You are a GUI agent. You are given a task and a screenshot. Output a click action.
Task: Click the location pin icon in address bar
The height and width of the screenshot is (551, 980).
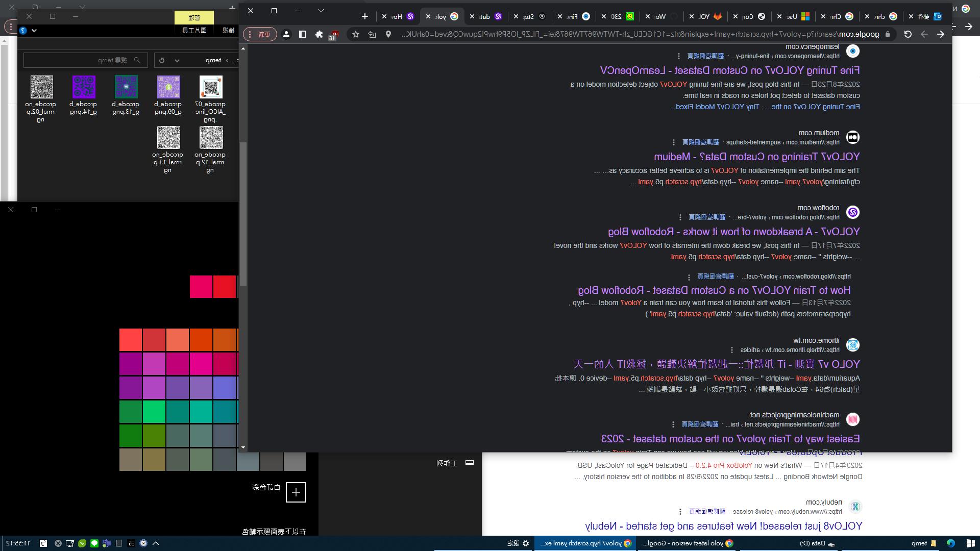(388, 34)
